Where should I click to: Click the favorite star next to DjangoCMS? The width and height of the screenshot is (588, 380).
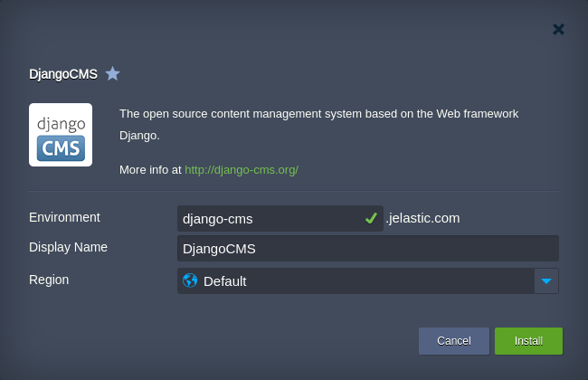112,73
